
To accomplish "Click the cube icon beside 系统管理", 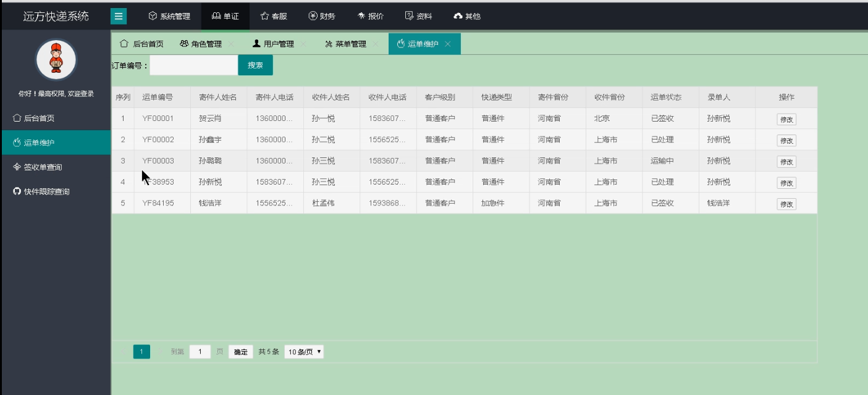I will tap(153, 16).
